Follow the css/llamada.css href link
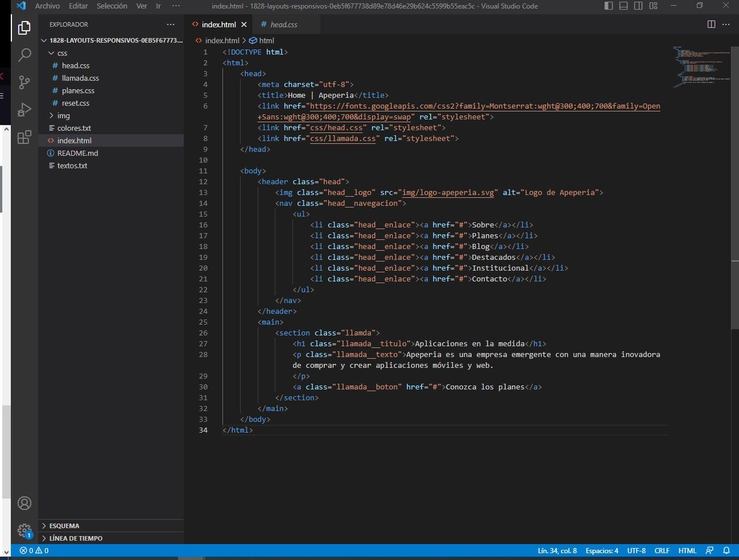739x560 pixels. (343, 138)
